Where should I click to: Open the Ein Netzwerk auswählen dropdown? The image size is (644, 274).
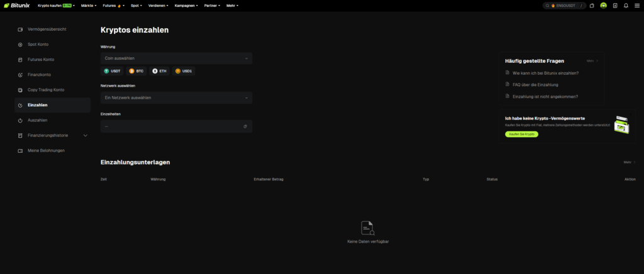point(176,97)
